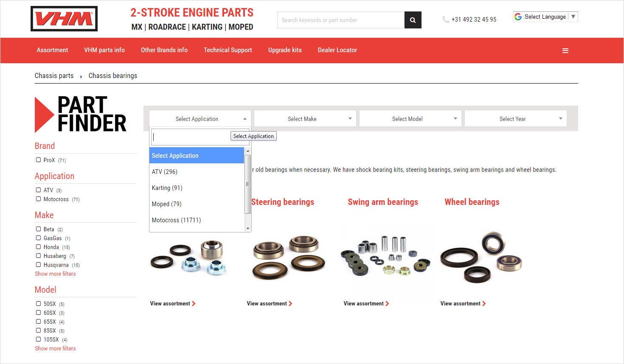Enable the Honda make filter
624x364 pixels.
(x=39, y=247)
